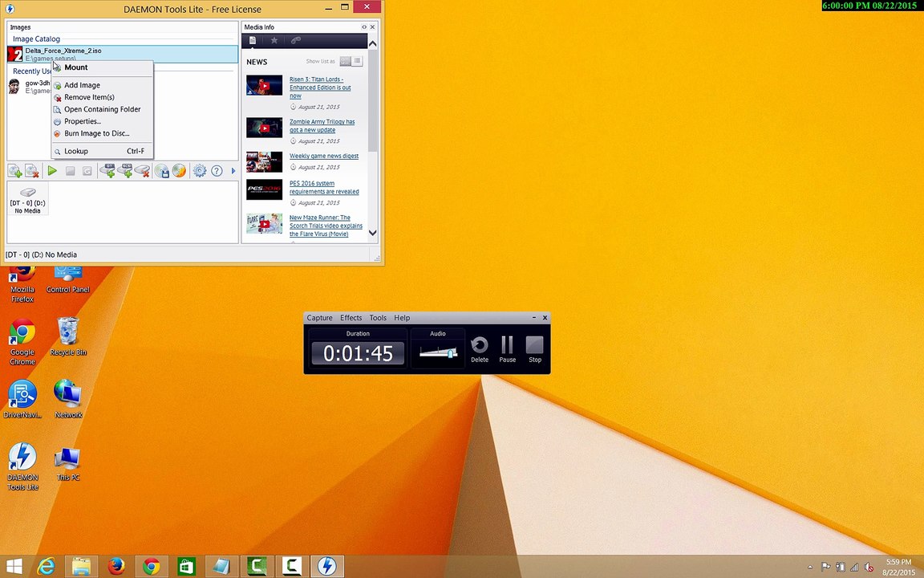Open Internet Explorer from the taskbar
This screenshot has width=924, height=578.
pyautogui.click(x=46, y=567)
